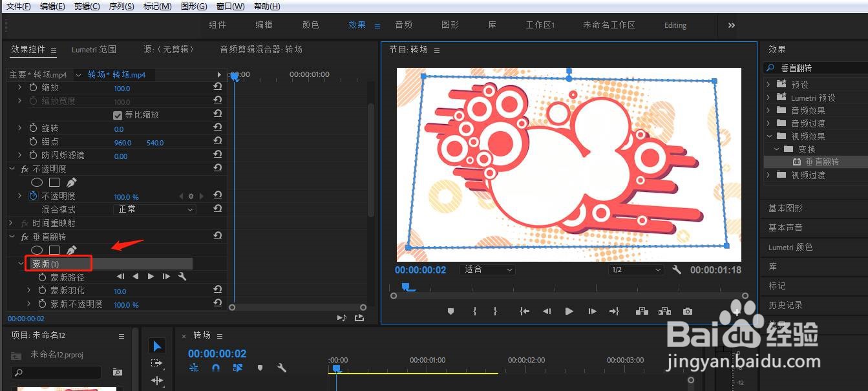Image resolution: width=868 pixels, height=391 pixels.
Task: Reset the 旋转 parameter
Action: coord(218,128)
